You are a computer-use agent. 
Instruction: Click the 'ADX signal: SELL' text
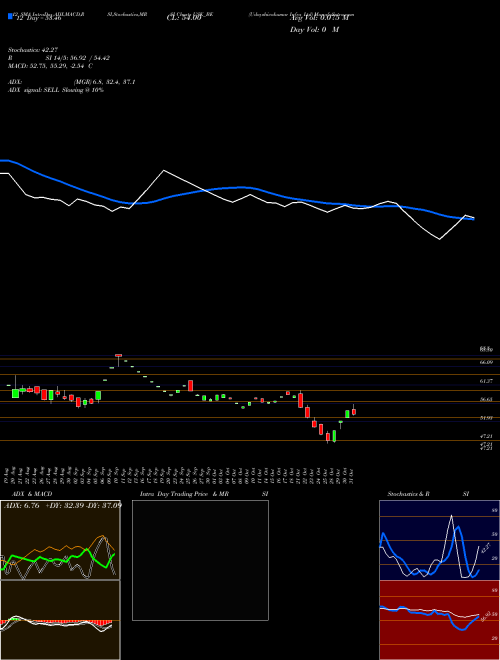click(x=34, y=90)
